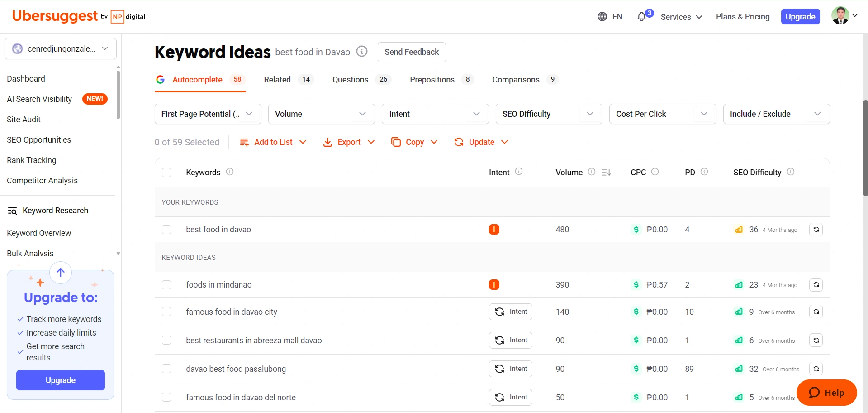Open the Keyword Ideas info tooltip icon
This screenshot has width=868, height=413.
pos(361,51)
